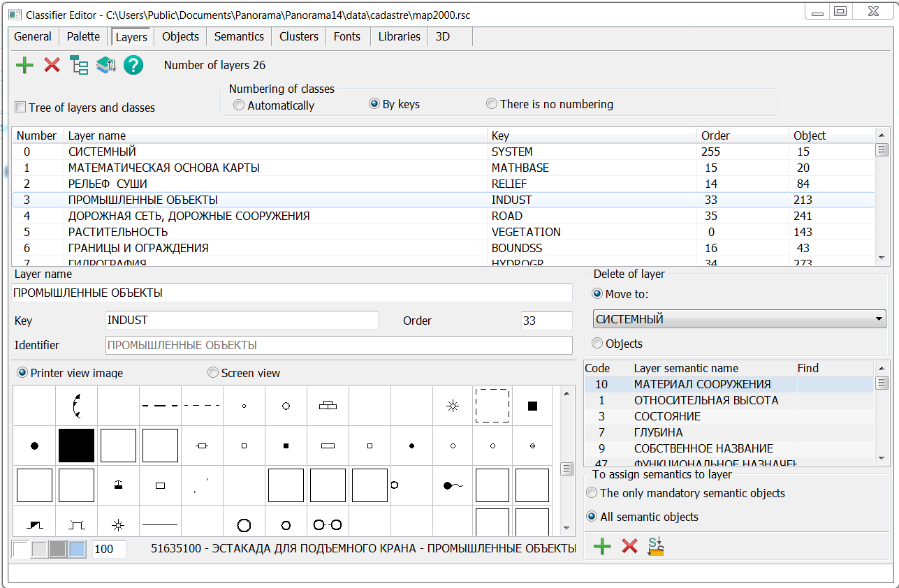This screenshot has width=899, height=588.
Task: Select the wide rectangle outline symbol
Action: pyautogui.click(x=328, y=446)
